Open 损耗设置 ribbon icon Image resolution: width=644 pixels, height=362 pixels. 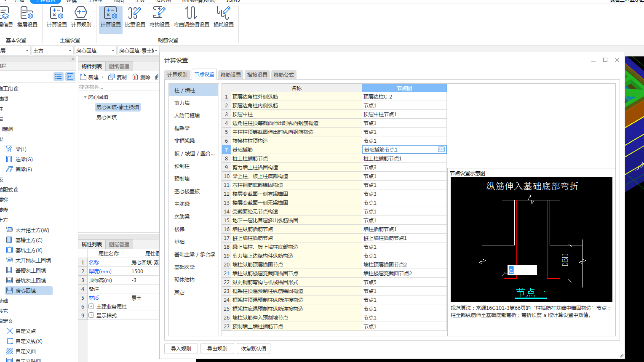pos(224,17)
